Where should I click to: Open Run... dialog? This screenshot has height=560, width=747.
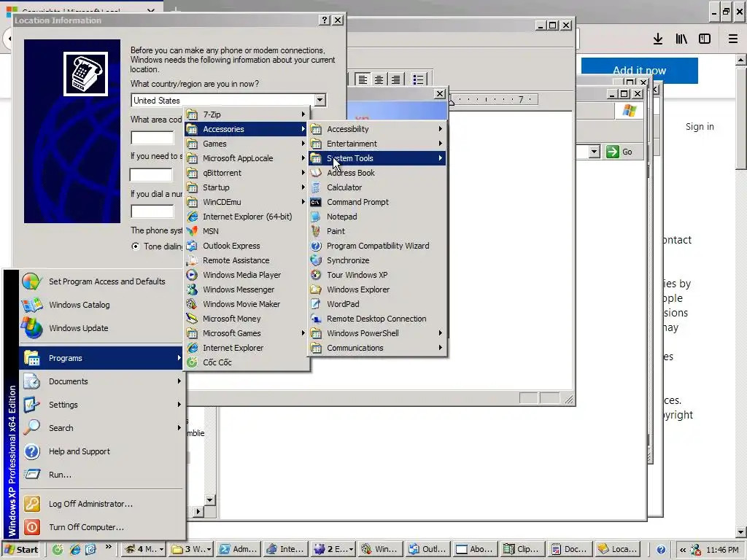coord(101,475)
